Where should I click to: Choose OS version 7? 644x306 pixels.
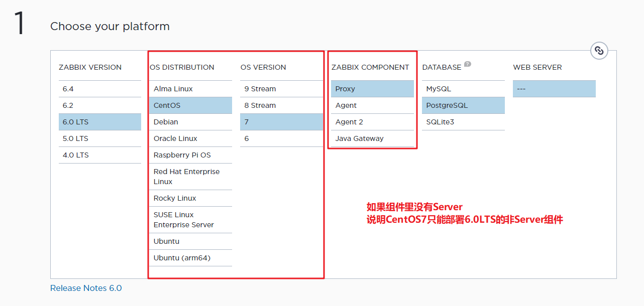[x=282, y=122]
